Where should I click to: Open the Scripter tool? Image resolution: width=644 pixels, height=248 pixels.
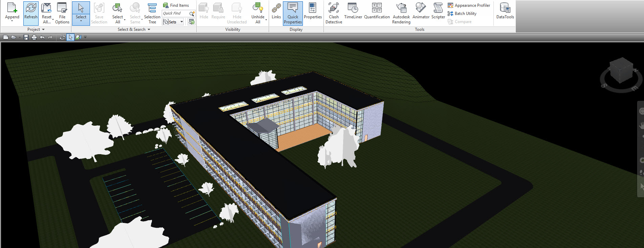coord(438,12)
